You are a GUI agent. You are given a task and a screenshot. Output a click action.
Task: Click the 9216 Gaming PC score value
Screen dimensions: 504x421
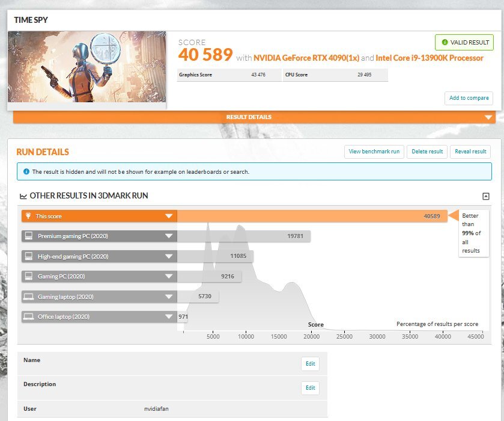[228, 276]
